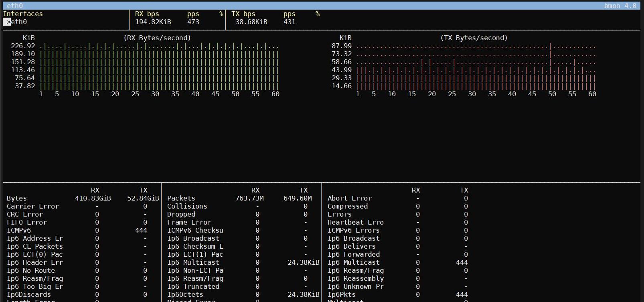Click the Heartbeat Erro row label
This screenshot has height=302, width=644.
click(356, 222)
